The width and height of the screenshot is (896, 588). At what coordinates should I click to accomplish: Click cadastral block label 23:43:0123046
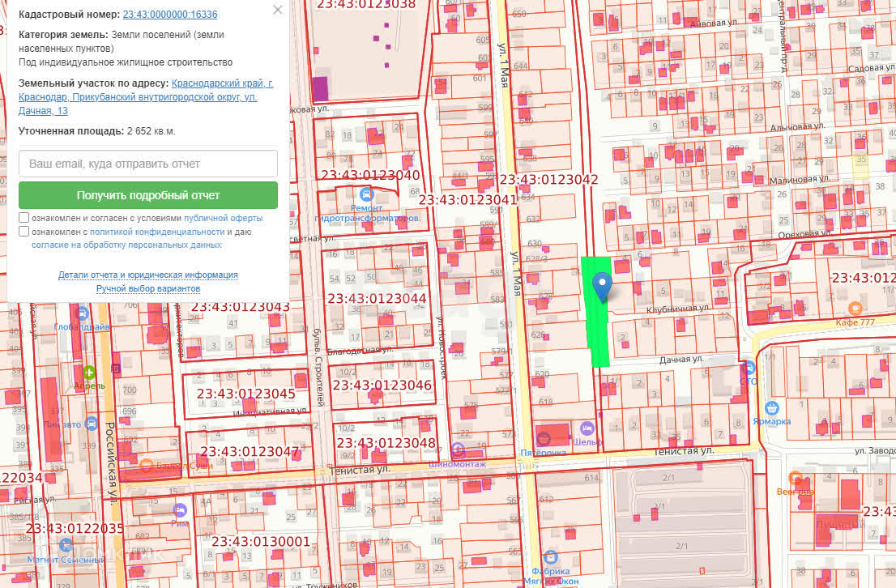coord(382,386)
